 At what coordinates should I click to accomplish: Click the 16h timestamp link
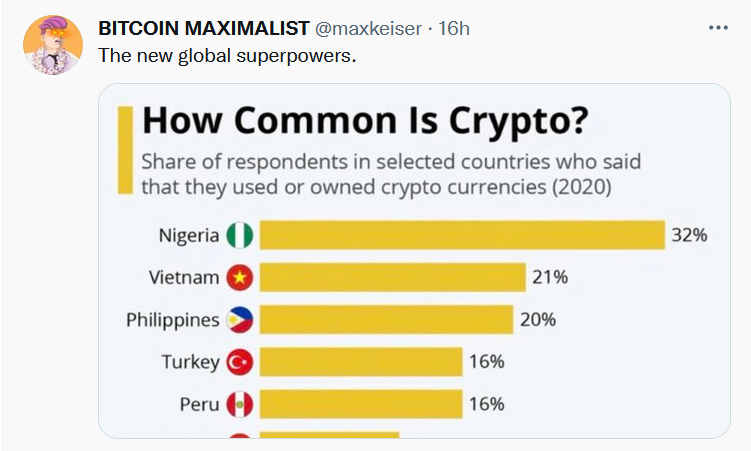(x=454, y=29)
